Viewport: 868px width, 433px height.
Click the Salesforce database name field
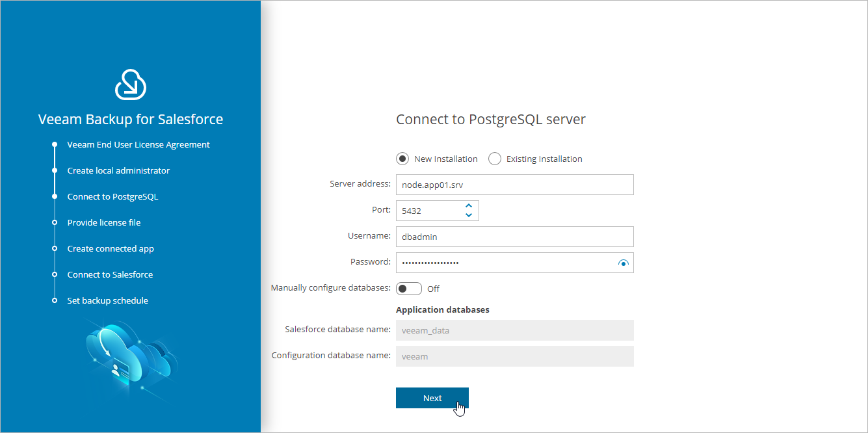click(515, 330)
